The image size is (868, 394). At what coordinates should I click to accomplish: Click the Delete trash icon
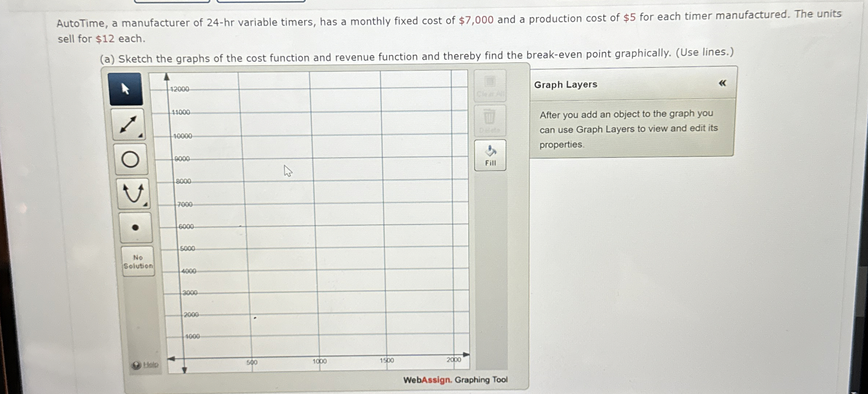(x=490, y=120)
